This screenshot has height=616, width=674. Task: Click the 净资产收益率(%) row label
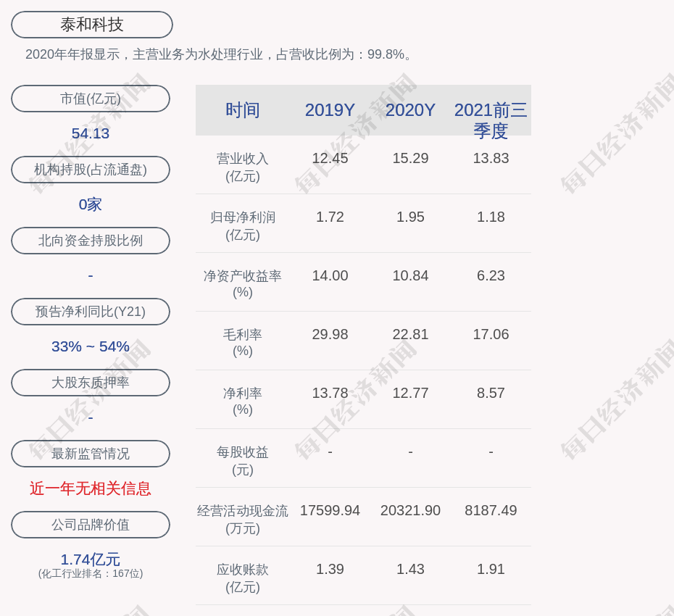point(243,284)
